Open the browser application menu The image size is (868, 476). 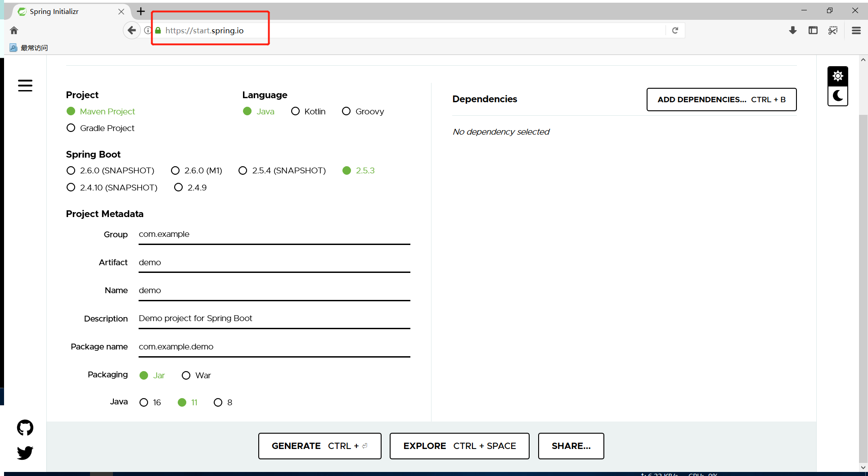click(856, 30)
